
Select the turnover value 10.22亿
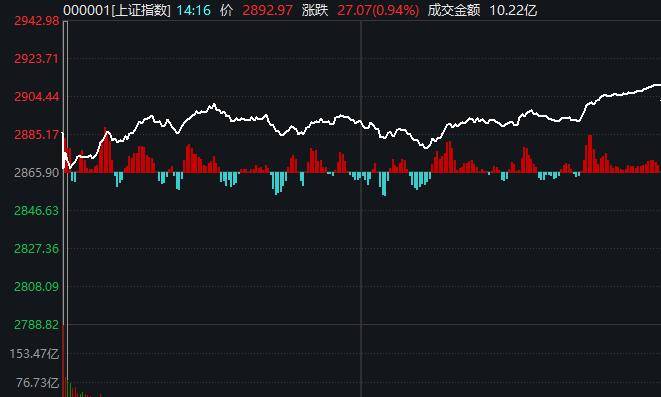pos(513,10)
